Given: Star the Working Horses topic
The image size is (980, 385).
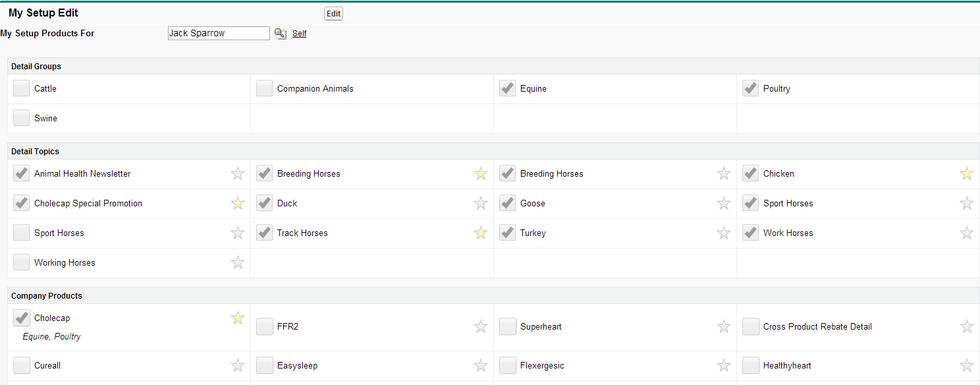Looking at the screenshot, I should click(238, 263).
